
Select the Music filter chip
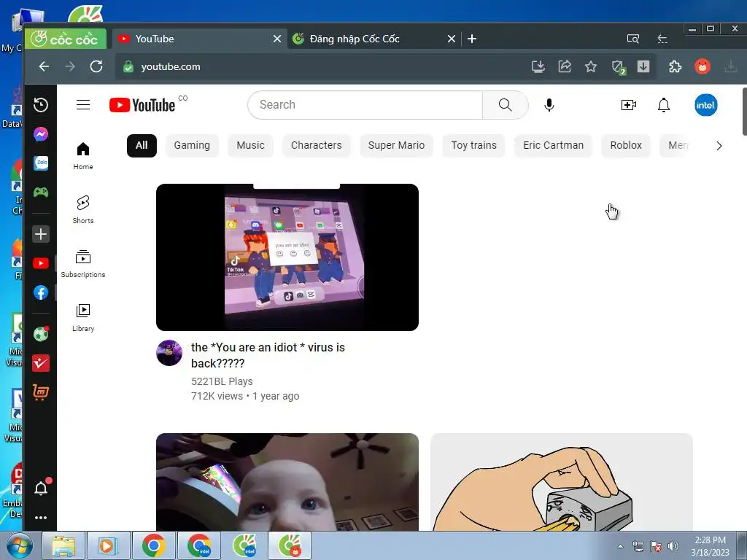[x=251, y=145]
